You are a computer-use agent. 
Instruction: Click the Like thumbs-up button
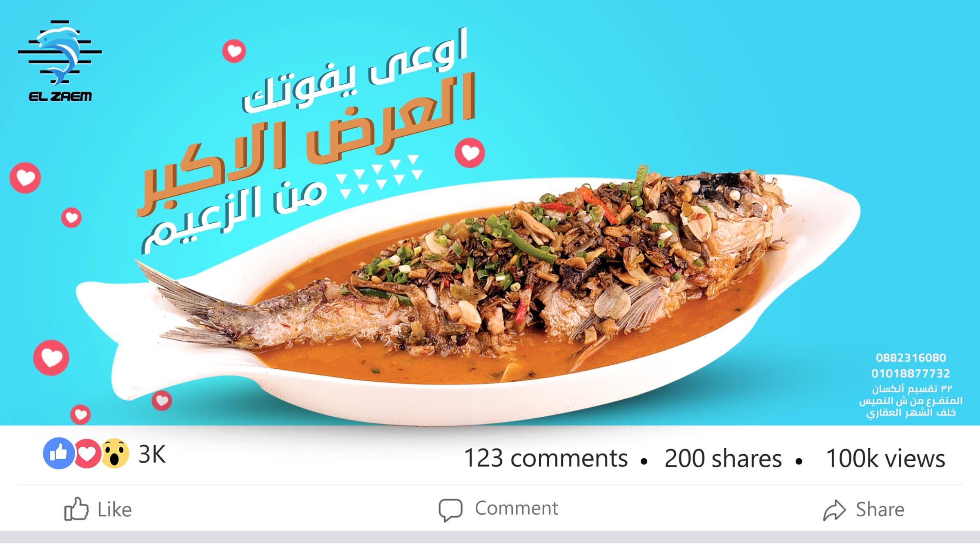[98, 509]
